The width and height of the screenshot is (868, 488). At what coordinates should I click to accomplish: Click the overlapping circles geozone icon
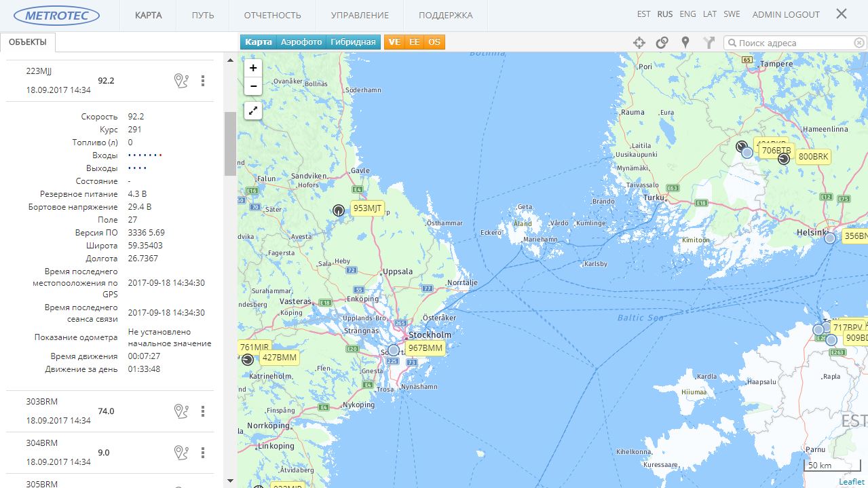pyautogui.click(x=662, y=43)
